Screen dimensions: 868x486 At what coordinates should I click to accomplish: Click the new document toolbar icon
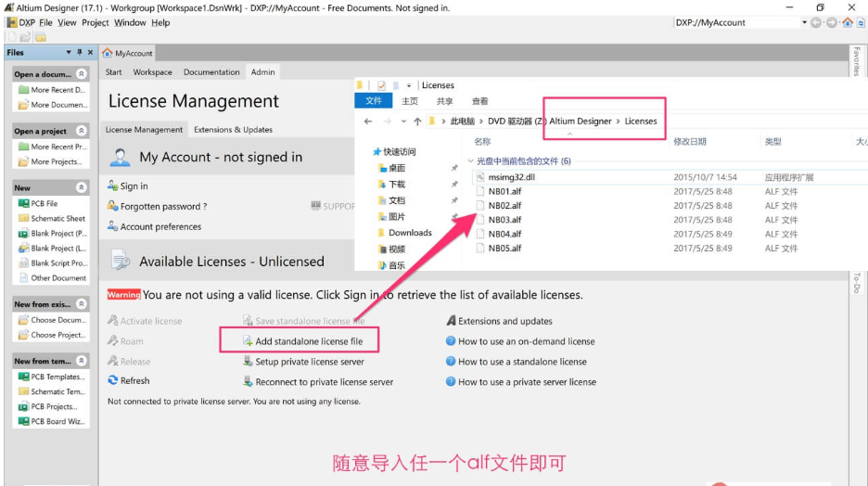11,37
